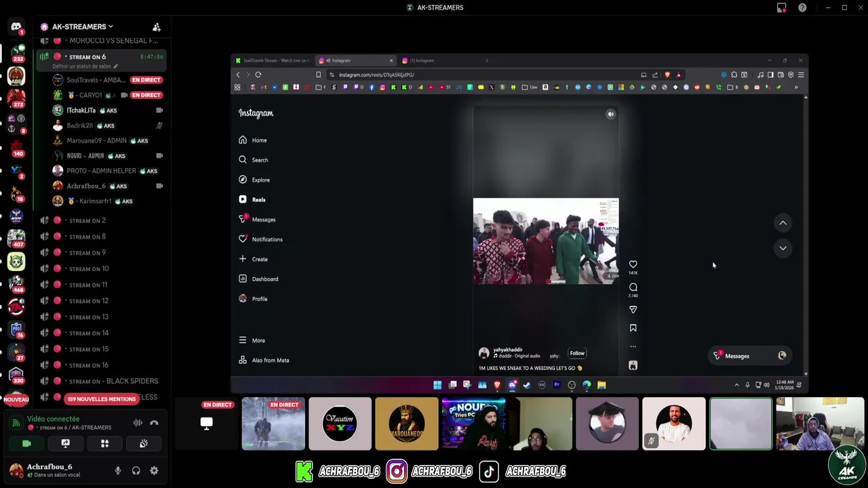The image size is (868, 488).
Task: Follow yahyakhaddir on the reel
Action: [x=577, y=353]
